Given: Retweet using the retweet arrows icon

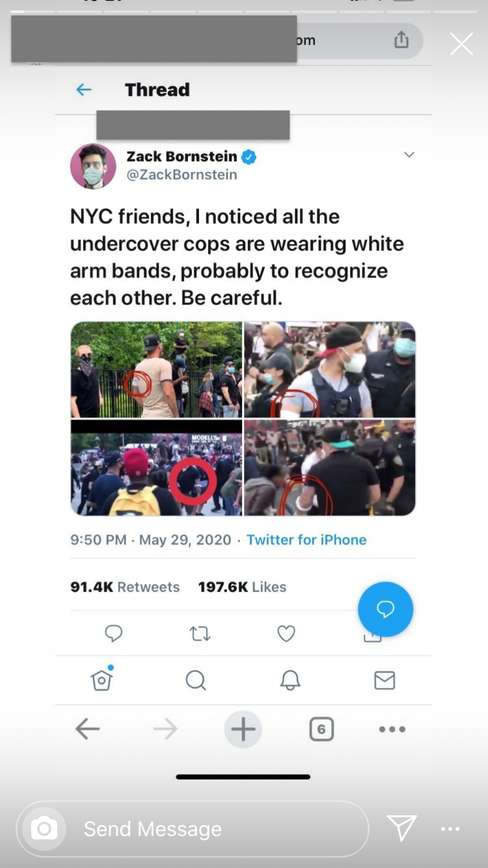Looking at the screenshot, I should 200,633.
